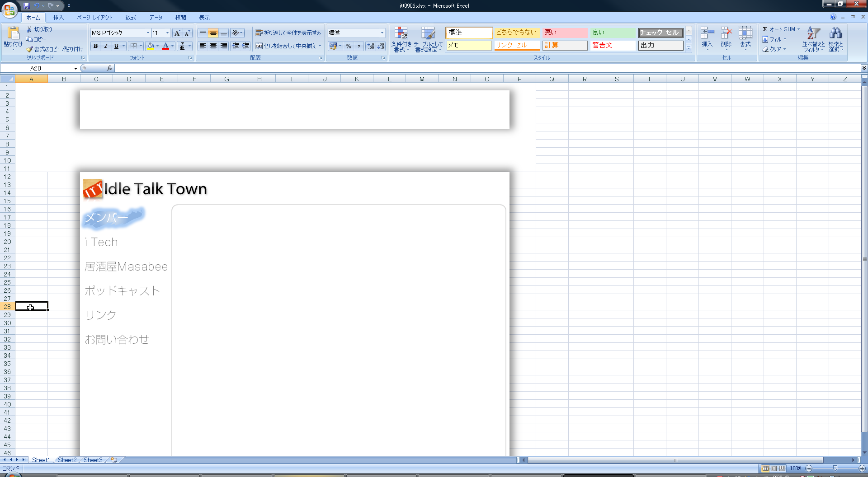Apply the 警告文 cell style

click(613, 45)
